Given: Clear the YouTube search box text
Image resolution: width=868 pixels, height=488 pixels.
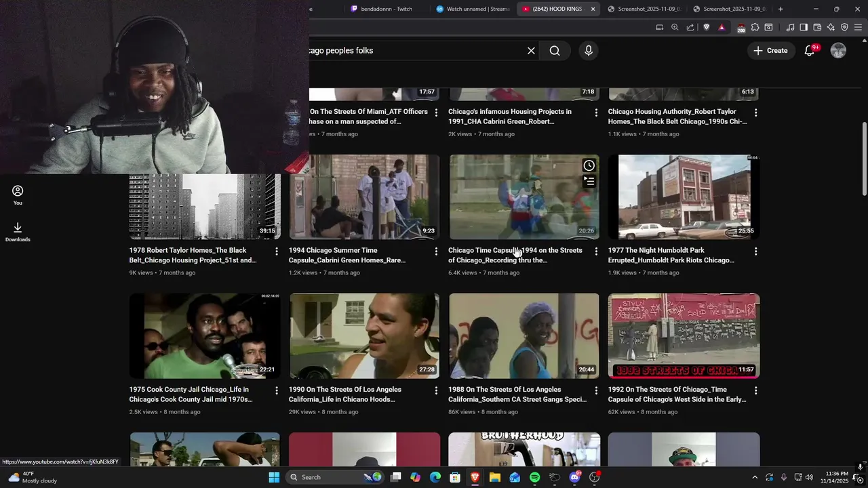Looking at the screenshot, I should coord(531,51).
